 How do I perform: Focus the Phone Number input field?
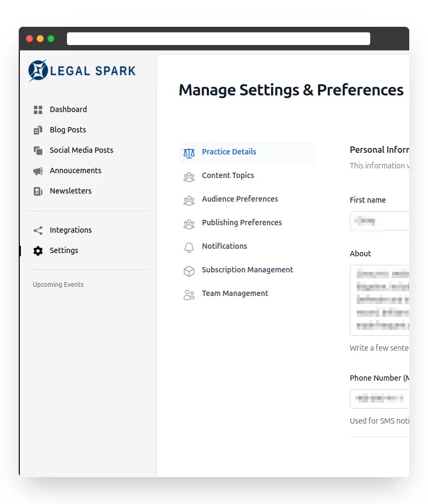[379, 399]
